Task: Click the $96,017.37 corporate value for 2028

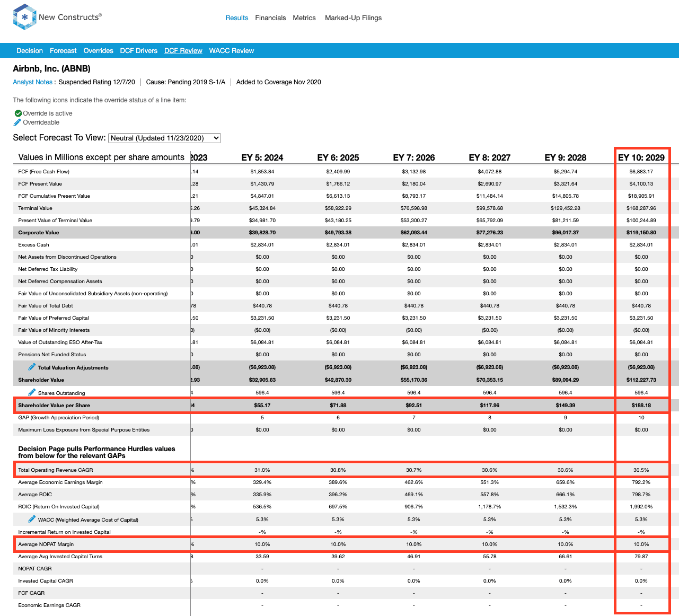Action: (566, 233)
